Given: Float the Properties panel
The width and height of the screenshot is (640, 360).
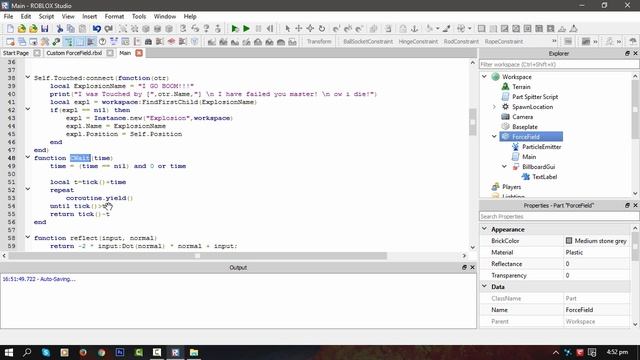Looking at the screenshot, I should [627, 205].
